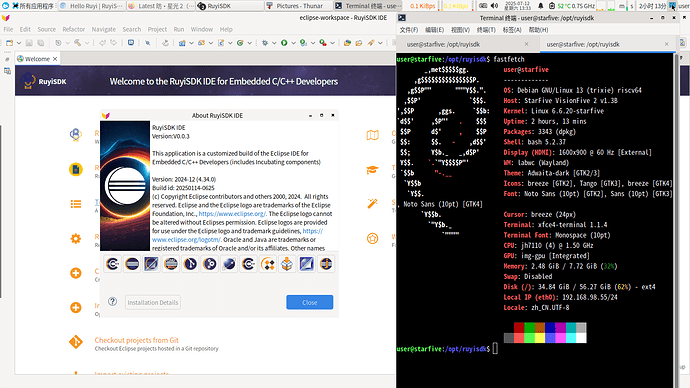
Task: Switch to Pictures - Thunar taskbar window
Action: point(296,6)
